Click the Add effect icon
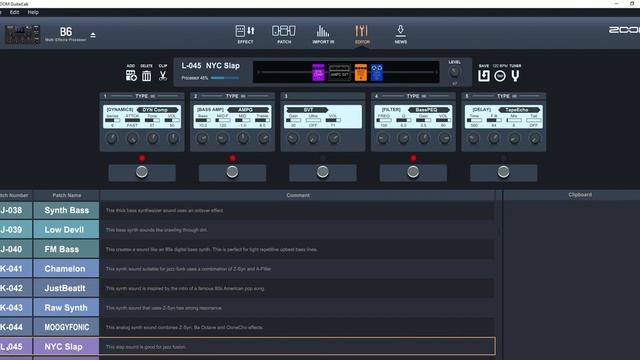The image size is (640, 360). click(x=131, y=76)
